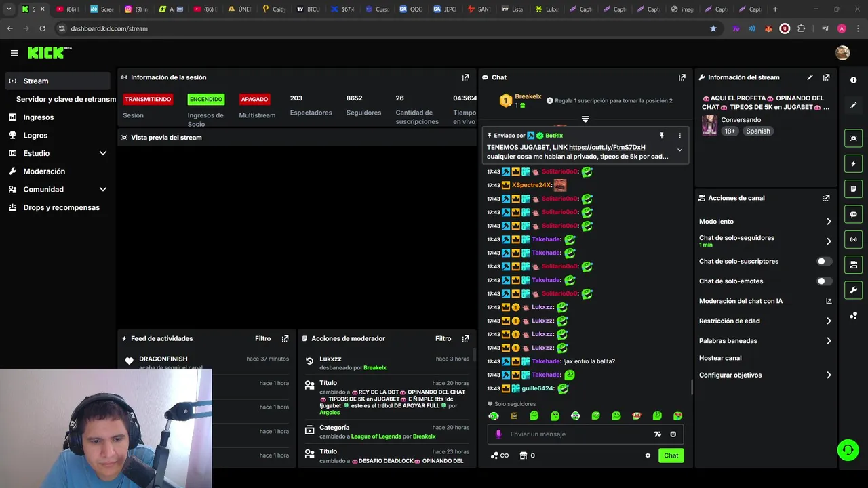Click the purple microphone icon in message box
The image size is (868, 488).
click(498, 434)
